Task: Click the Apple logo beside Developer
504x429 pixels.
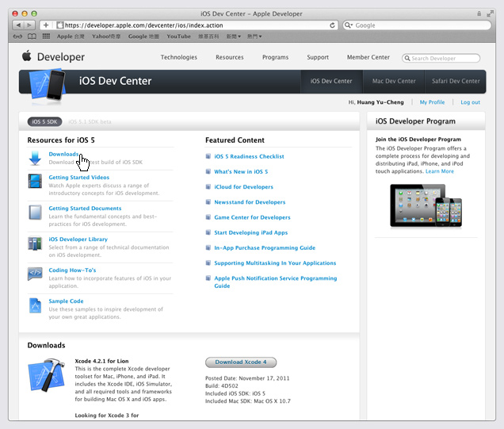Action: coord(27,56)
